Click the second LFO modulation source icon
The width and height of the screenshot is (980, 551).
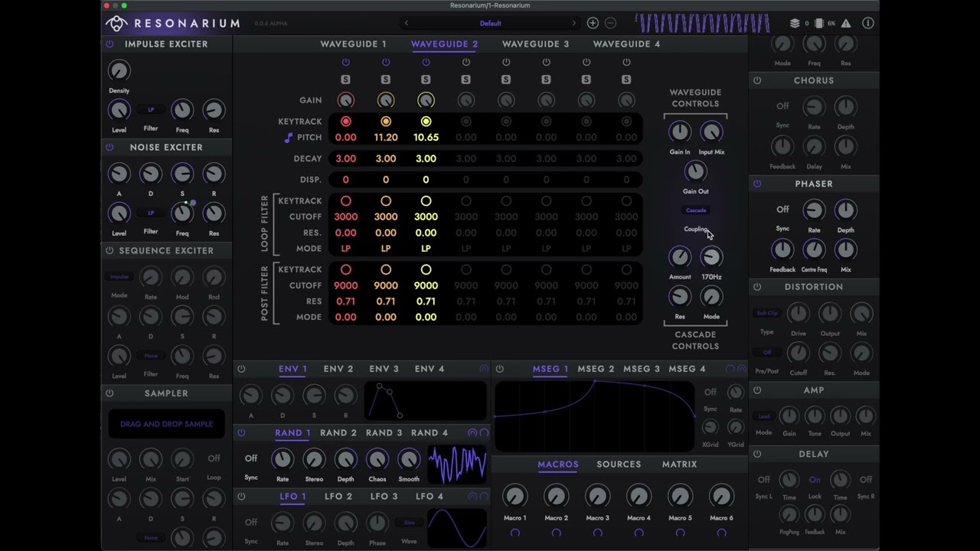click(x=484, y=497)
